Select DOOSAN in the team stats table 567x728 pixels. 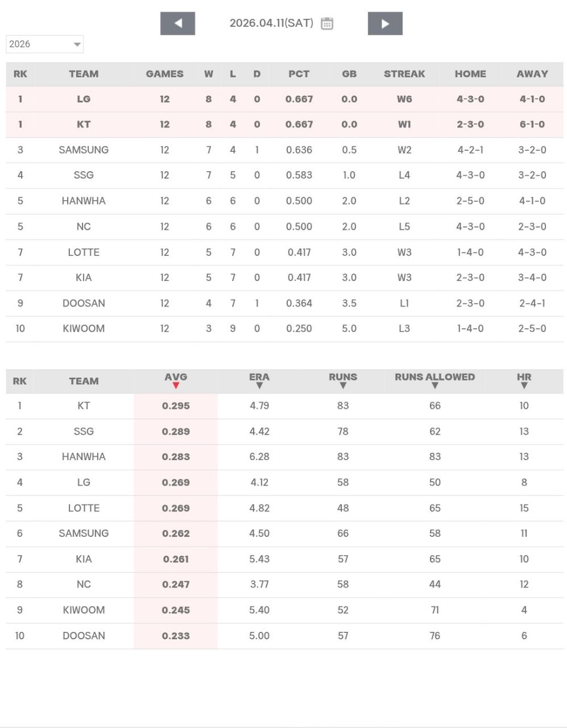(84, 636)
